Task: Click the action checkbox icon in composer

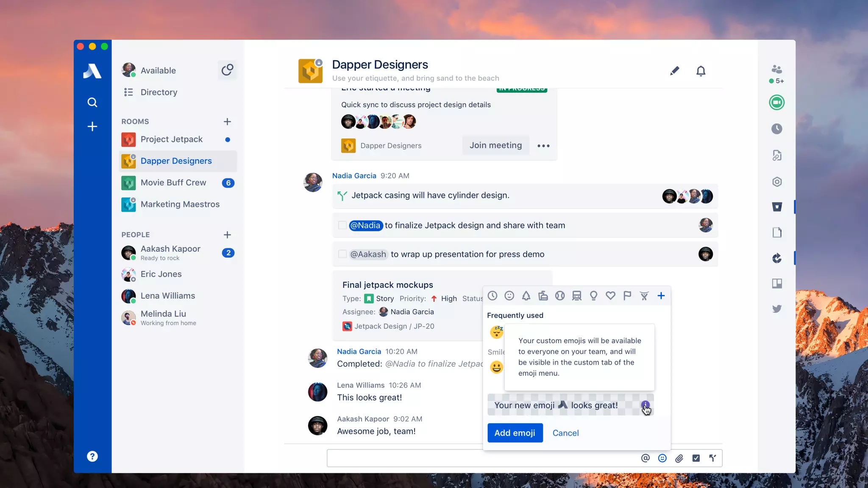Action: click(696, 458)
